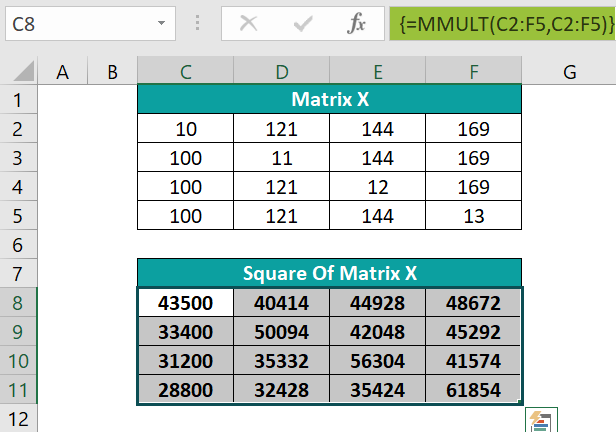Click cell containing 10
Viewport: 616px width, 432px height.
pos(185,129)
